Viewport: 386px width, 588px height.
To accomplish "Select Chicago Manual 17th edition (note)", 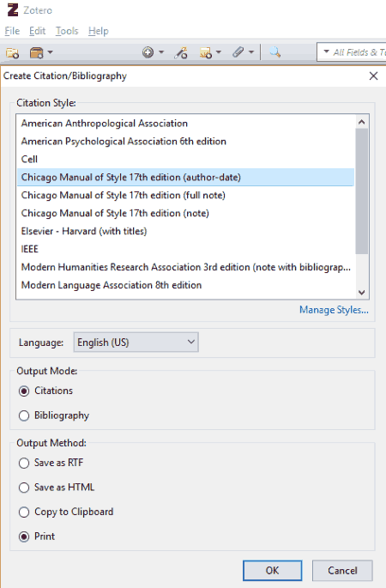I will click(185, 214).
